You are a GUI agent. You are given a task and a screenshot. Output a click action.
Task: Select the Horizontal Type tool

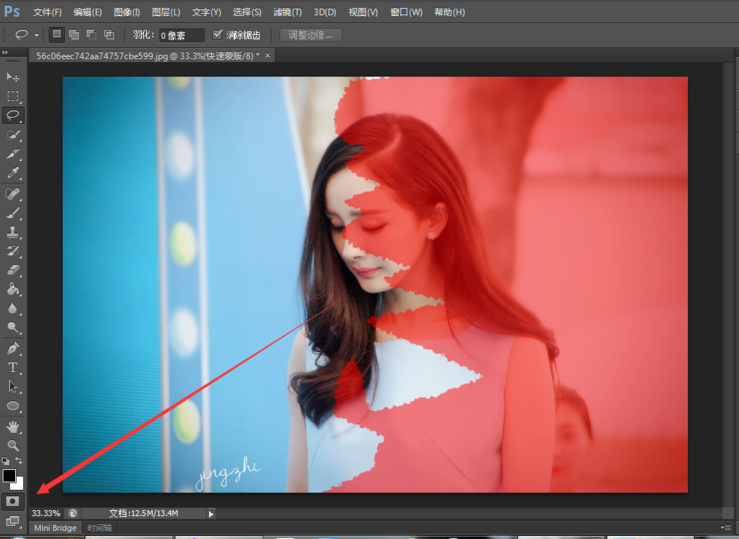click(13, 367)
